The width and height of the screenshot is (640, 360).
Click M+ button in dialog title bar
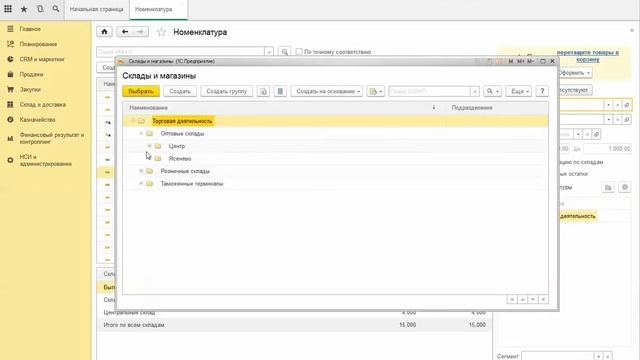520,61
